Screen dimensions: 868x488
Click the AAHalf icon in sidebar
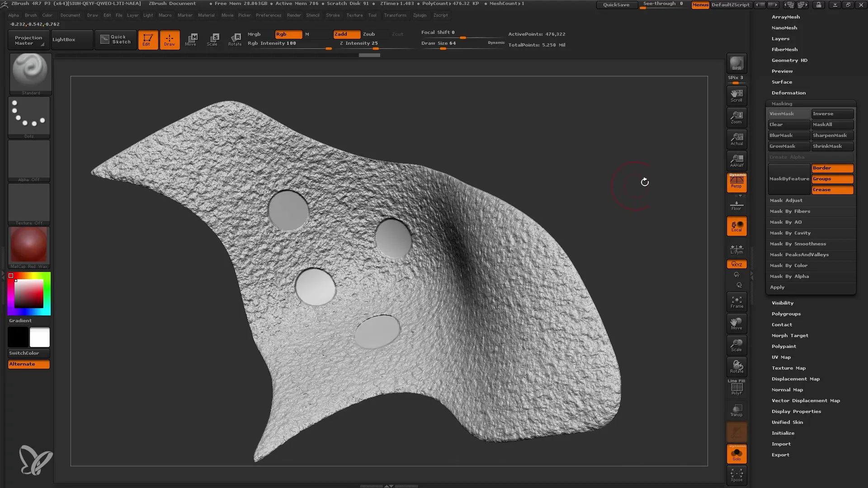[736, 161]
